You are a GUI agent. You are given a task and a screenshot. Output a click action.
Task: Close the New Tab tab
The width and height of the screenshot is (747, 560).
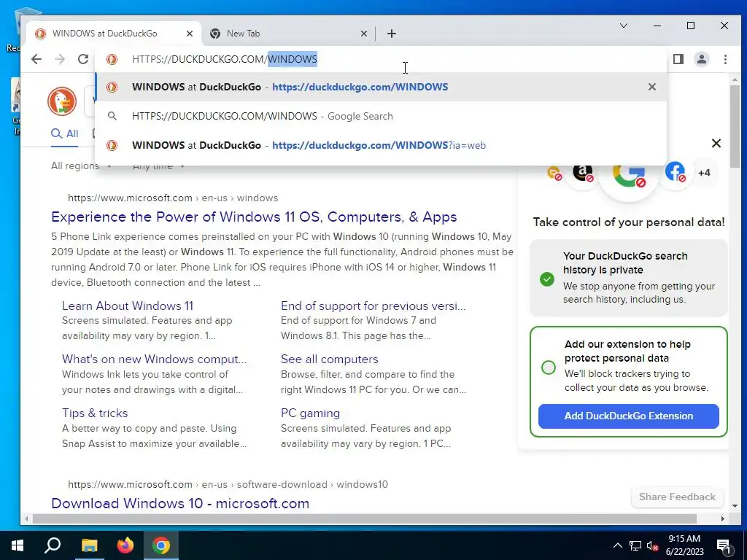363,34
